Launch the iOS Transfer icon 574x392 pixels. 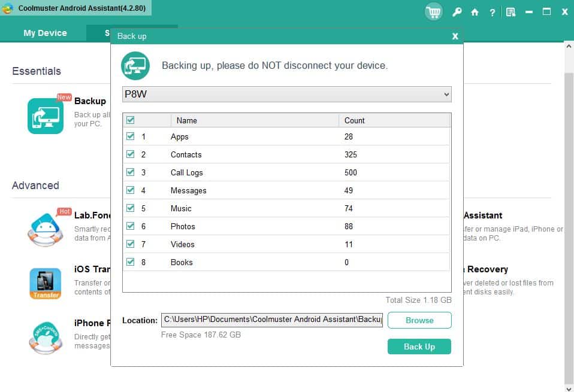[x=46, y=283]
